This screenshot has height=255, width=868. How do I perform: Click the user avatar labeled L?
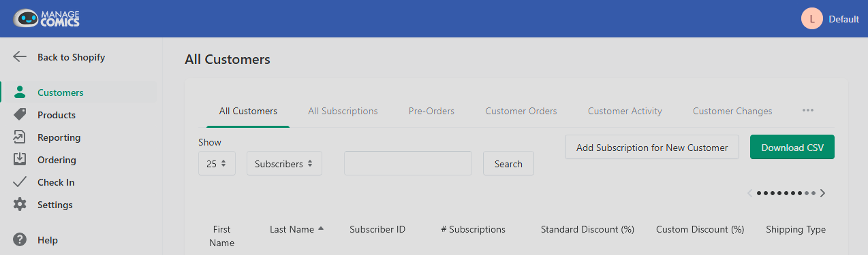pos(812,18)
